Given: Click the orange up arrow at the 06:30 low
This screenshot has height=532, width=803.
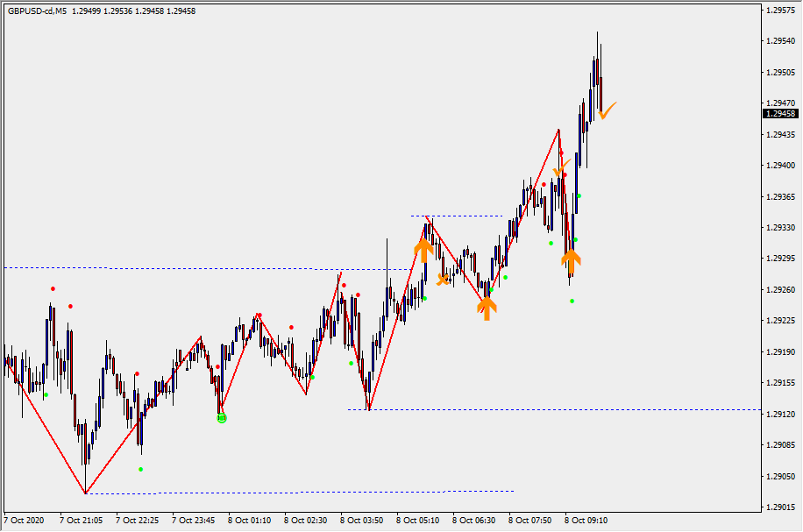Looking at the screenshot, I should point(487,307).
